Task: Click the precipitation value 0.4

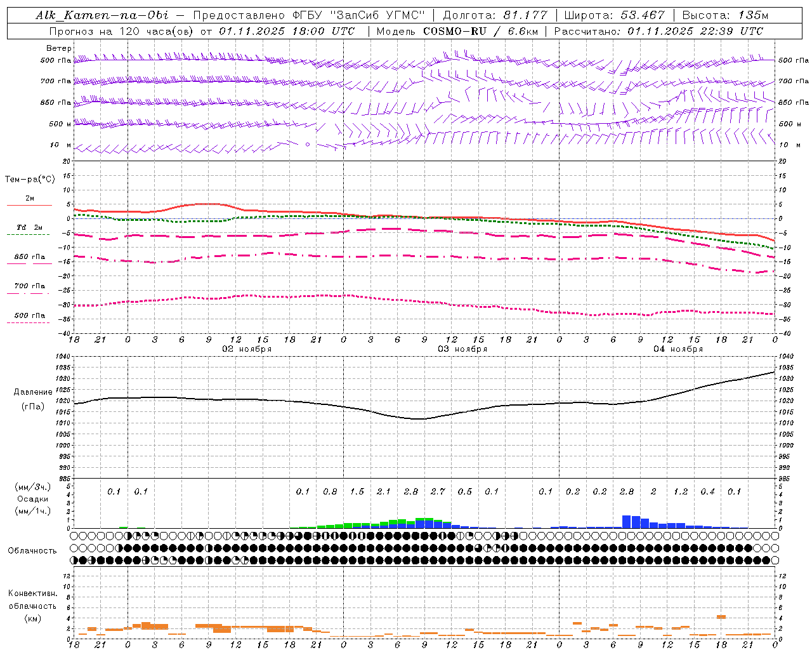Action: point(707,491)
